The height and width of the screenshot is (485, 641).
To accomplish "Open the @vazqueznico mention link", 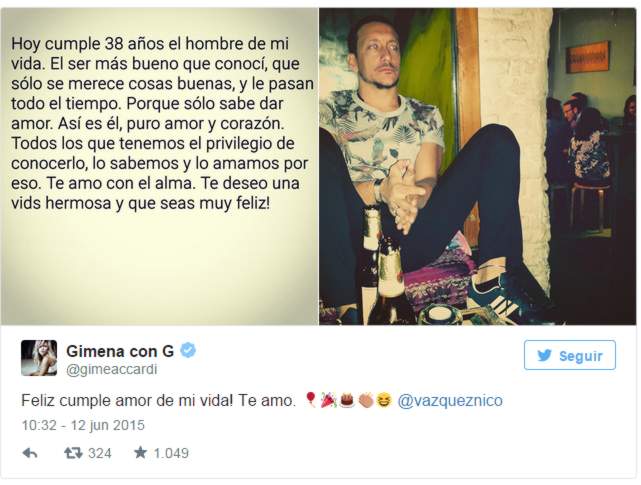I will pyautogui.click(x=450, y=400).
